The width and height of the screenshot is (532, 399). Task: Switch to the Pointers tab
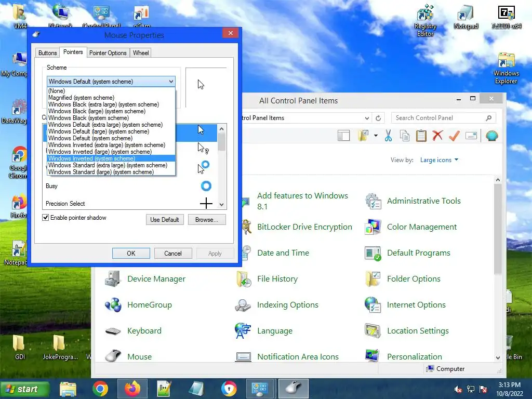[x=73, y=52]
